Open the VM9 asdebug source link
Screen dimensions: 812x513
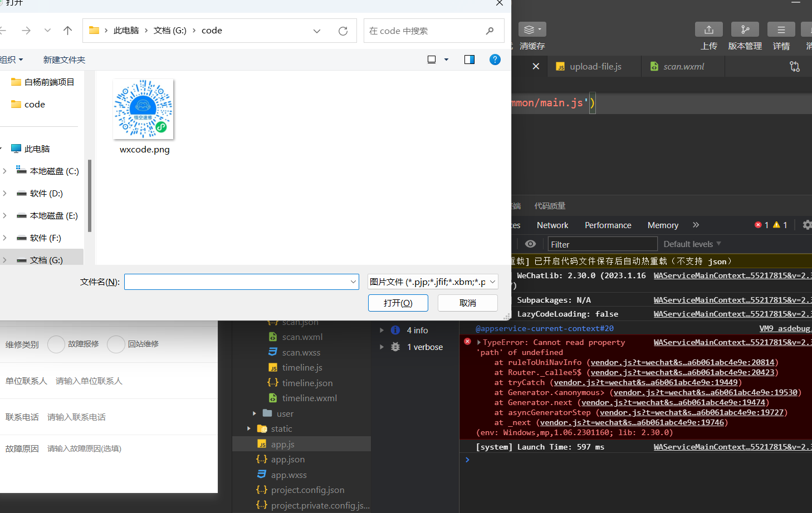click(x=785, y=328)
